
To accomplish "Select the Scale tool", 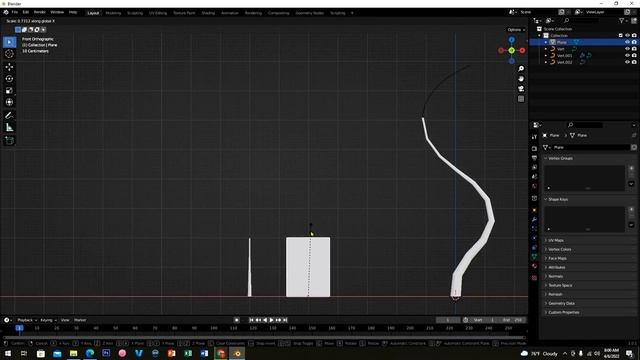I will tap(9, 91).
